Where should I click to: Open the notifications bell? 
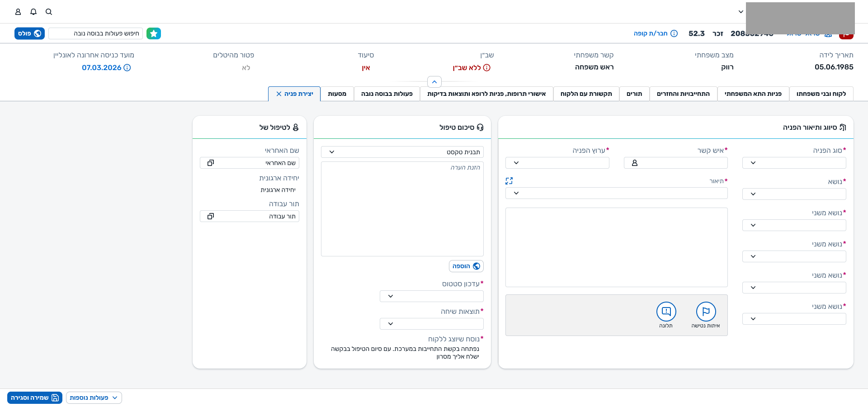coord(33,12)
